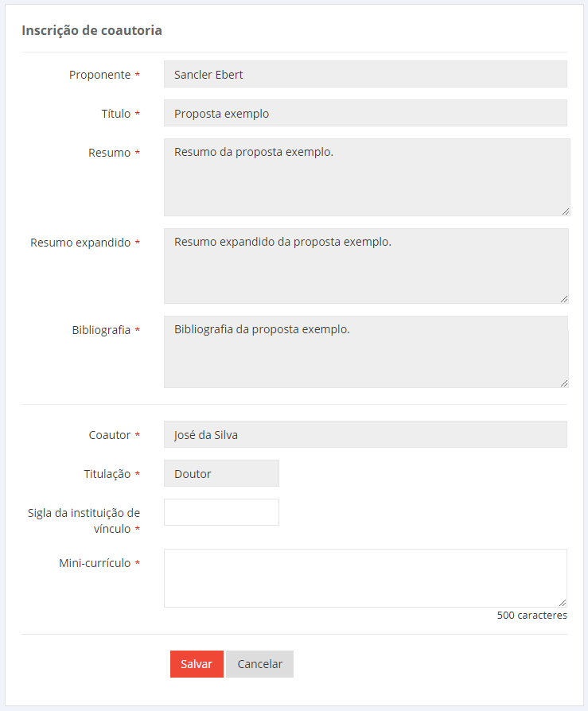Image resolution: width=588 pixels, height=711 pixels.
Task: Click the Salvar button
Action: [x=197, y=664]
